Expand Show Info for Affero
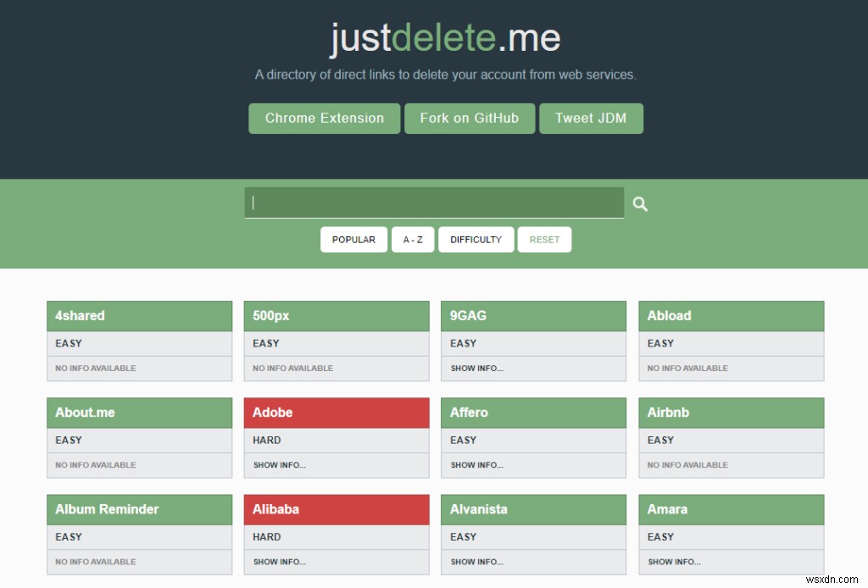The image size is (868, 588). point(477,465)
